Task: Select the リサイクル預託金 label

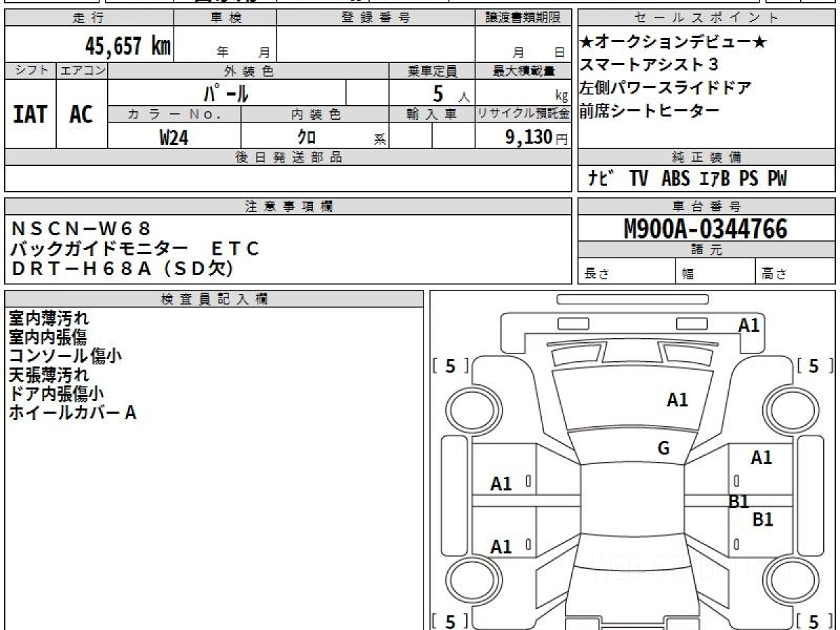Action: pos(523,114)
